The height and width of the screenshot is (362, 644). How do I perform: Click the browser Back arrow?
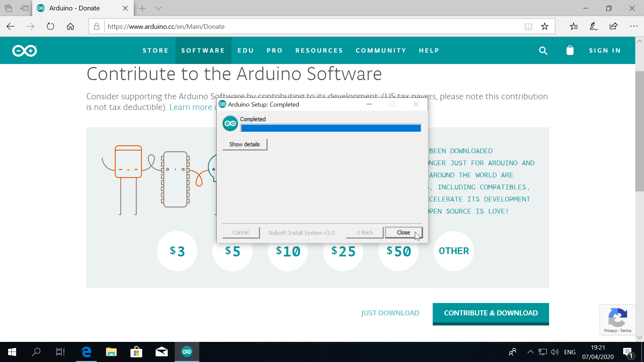tap(10, 26)
